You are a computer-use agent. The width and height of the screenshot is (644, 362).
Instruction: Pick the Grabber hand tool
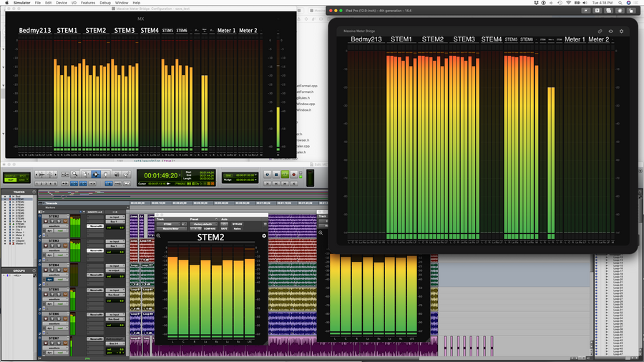point(106,175)
